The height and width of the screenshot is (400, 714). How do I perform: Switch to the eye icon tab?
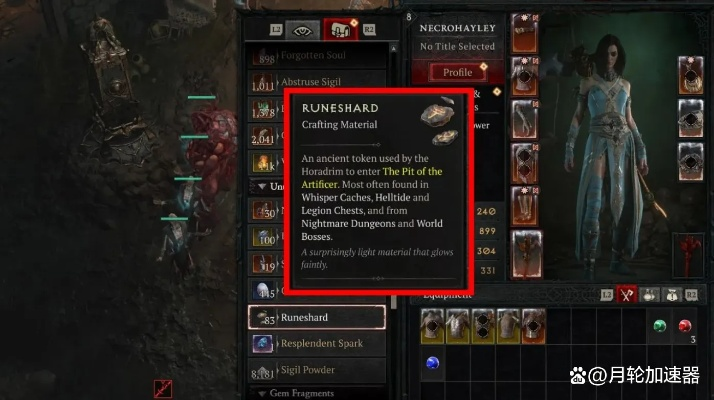click(302, 31)
